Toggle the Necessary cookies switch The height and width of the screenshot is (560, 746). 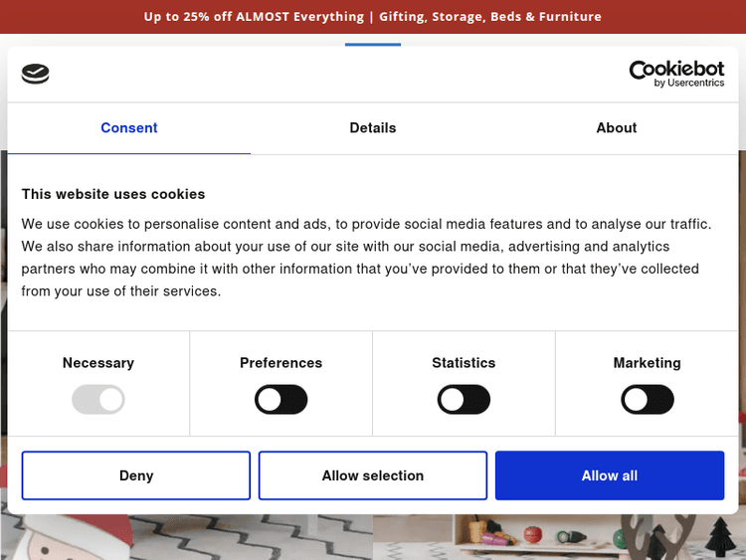click(98, 400)
